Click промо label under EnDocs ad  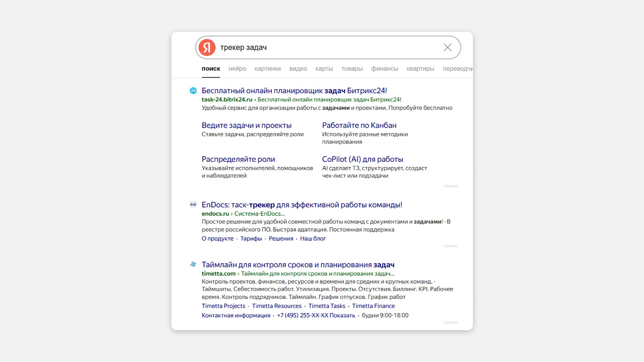pos(451,246)
